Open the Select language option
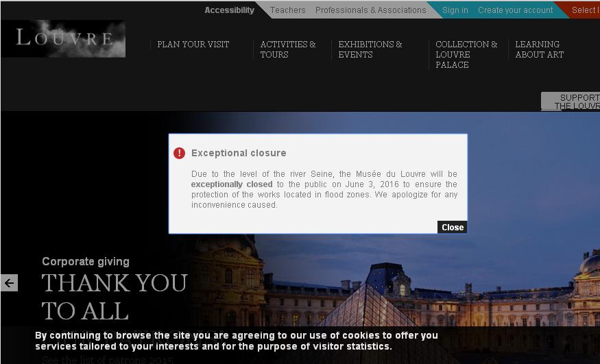Viewport: 600px width, 364px height. (586, 10)
